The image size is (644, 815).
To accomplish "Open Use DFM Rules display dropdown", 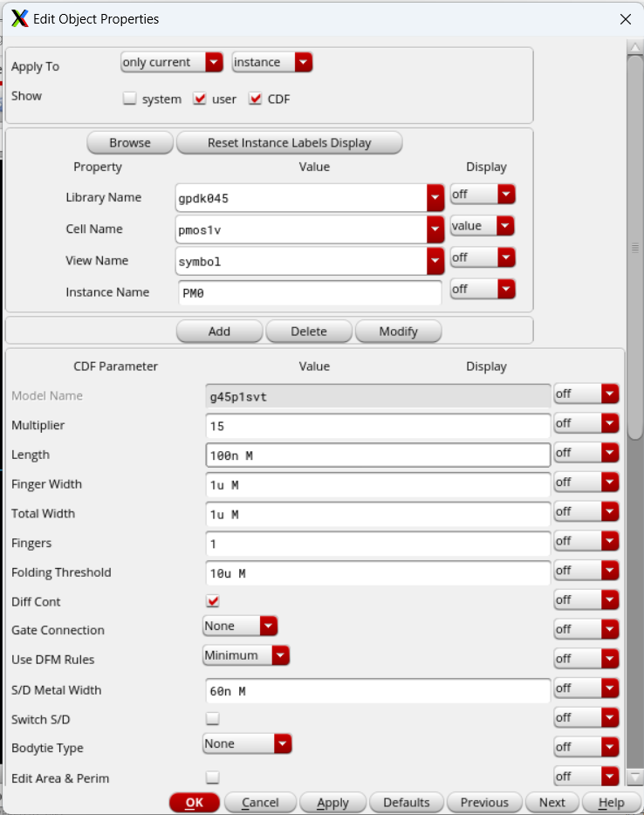I will 586,659.
